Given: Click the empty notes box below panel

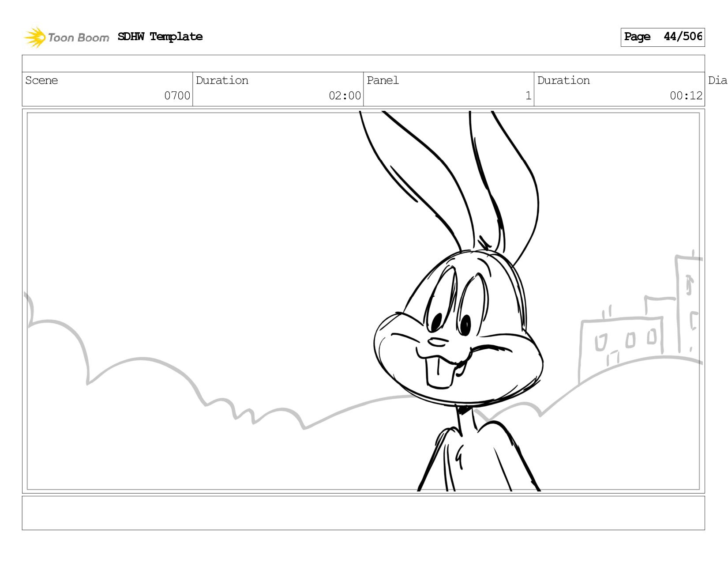Looking at the screenshot, I should tap(363, 513).
